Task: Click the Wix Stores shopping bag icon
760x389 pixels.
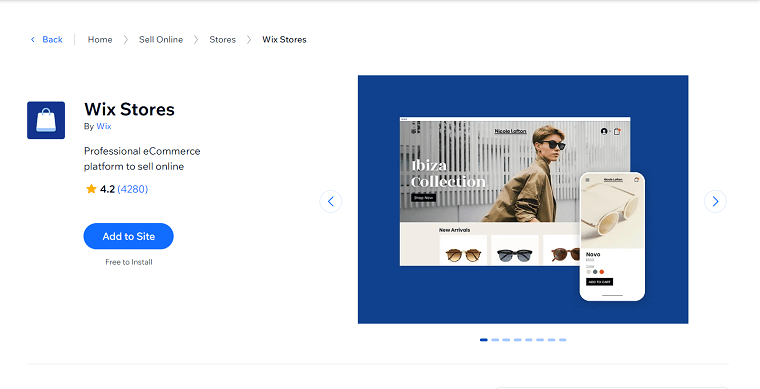Action: coord(46,120)
